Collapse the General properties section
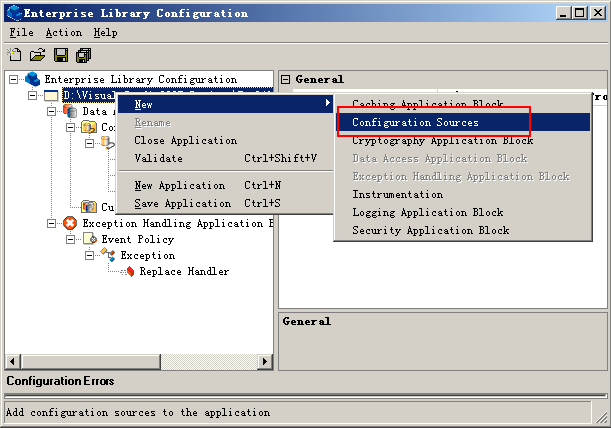 [285, 79]
